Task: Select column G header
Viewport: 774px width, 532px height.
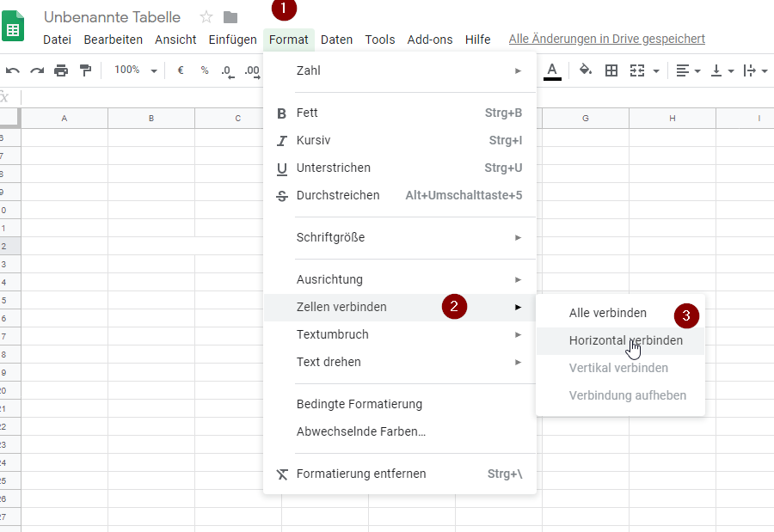Action: click(586, 119)
